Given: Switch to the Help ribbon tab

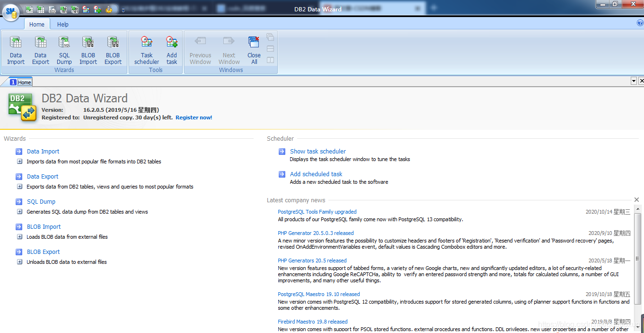Looking at the screenshot, I should [x=63, y=24].
